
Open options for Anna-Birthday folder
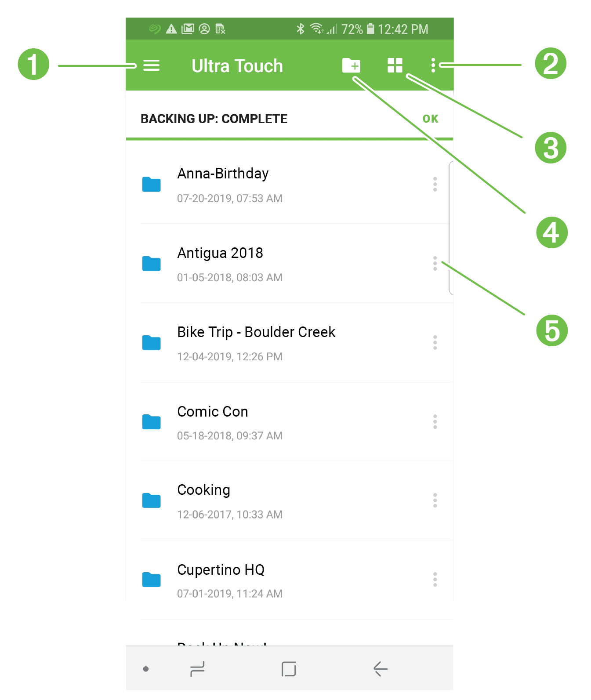point(435,184)
